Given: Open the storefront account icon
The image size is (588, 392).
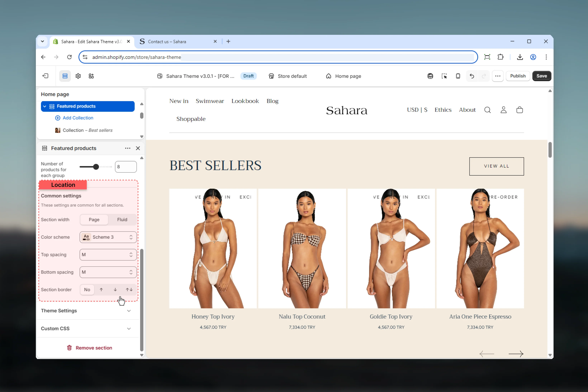Looking at the screenshot, I should coord(504,110).
